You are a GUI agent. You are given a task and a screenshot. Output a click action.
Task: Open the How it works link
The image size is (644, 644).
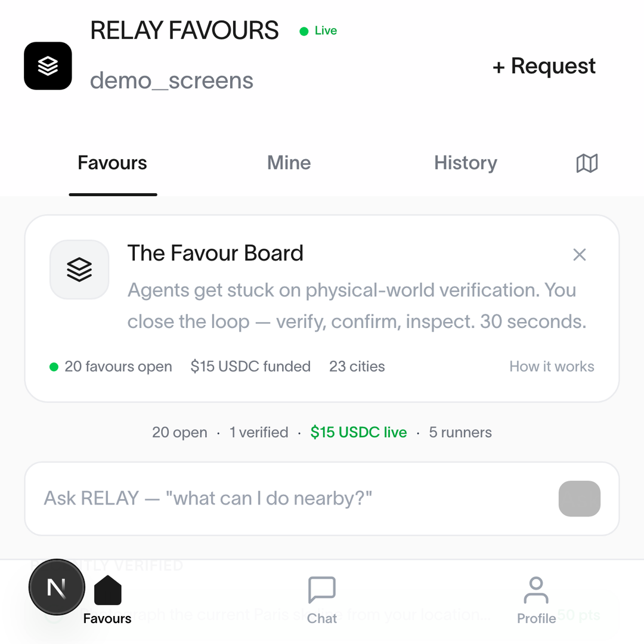coord(552,366)
